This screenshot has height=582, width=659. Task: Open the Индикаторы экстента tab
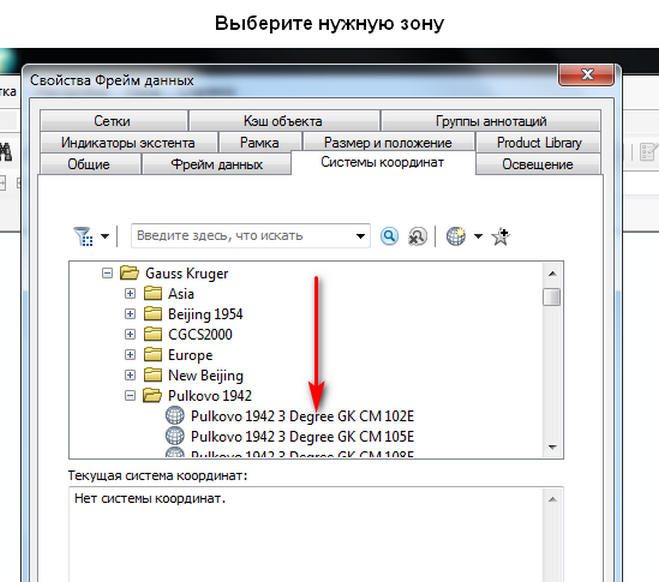click(129, 142)
